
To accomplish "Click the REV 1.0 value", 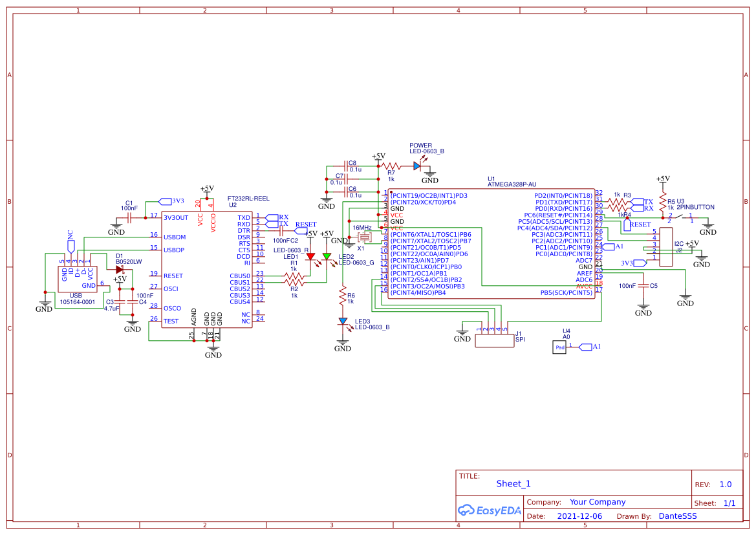I will 726,483.
